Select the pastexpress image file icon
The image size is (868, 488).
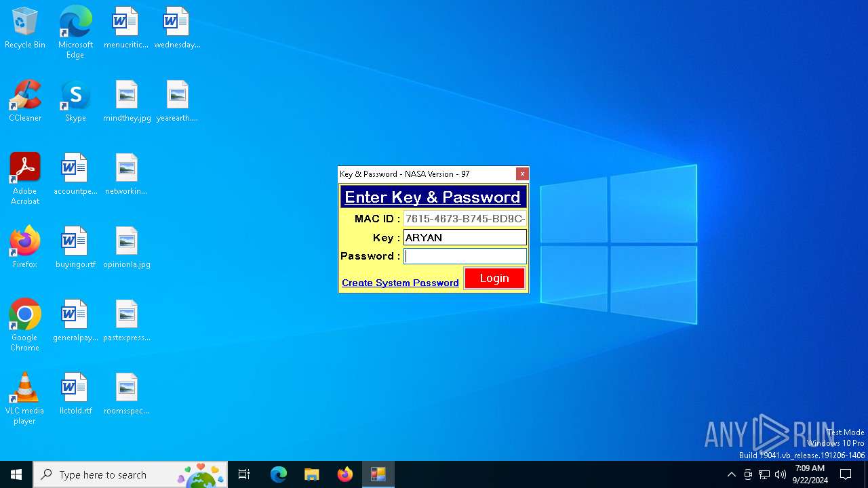pyautogui.click(x=127, y=321)
